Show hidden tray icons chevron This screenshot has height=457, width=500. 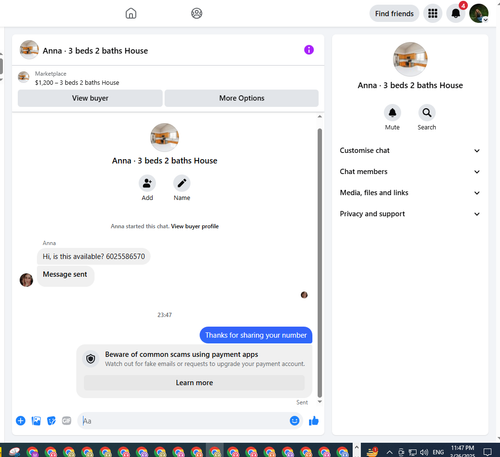click(x=389, y=452)
